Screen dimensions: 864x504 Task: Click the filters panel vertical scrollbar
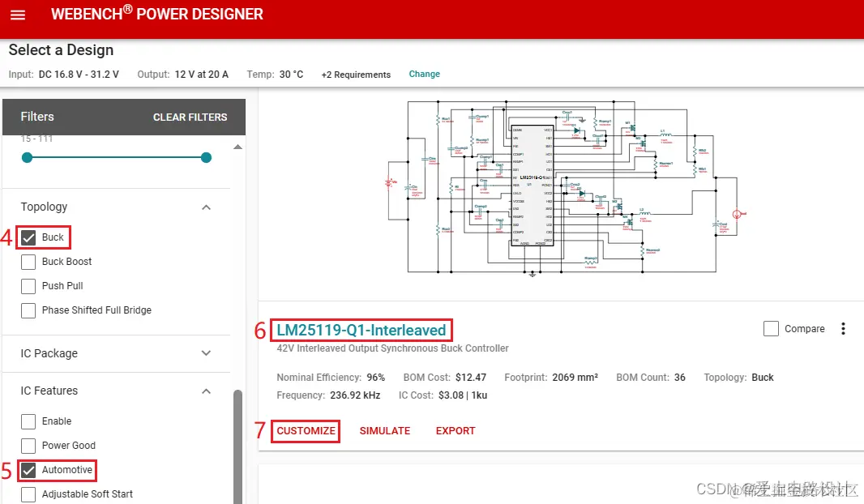(x=237, y=446)
